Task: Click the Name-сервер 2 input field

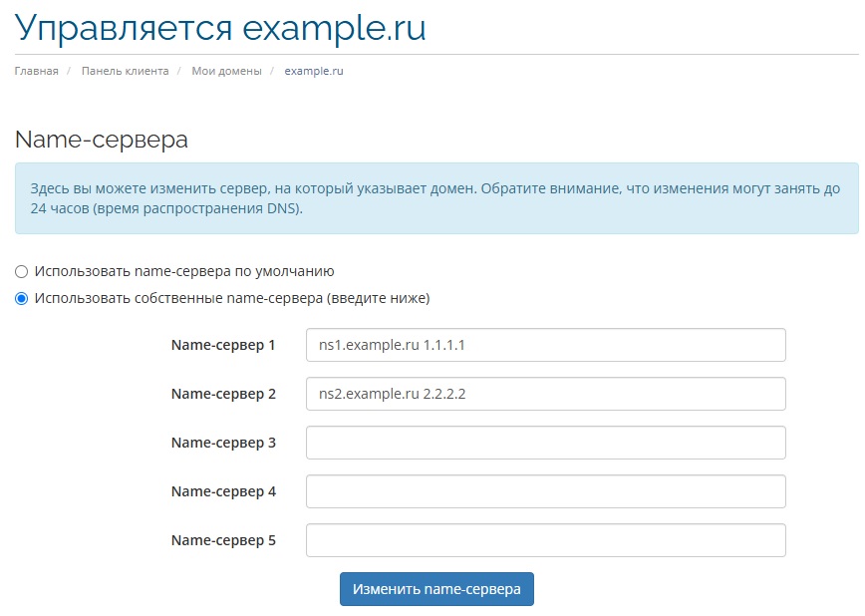Action: click(x=545, y=394)
